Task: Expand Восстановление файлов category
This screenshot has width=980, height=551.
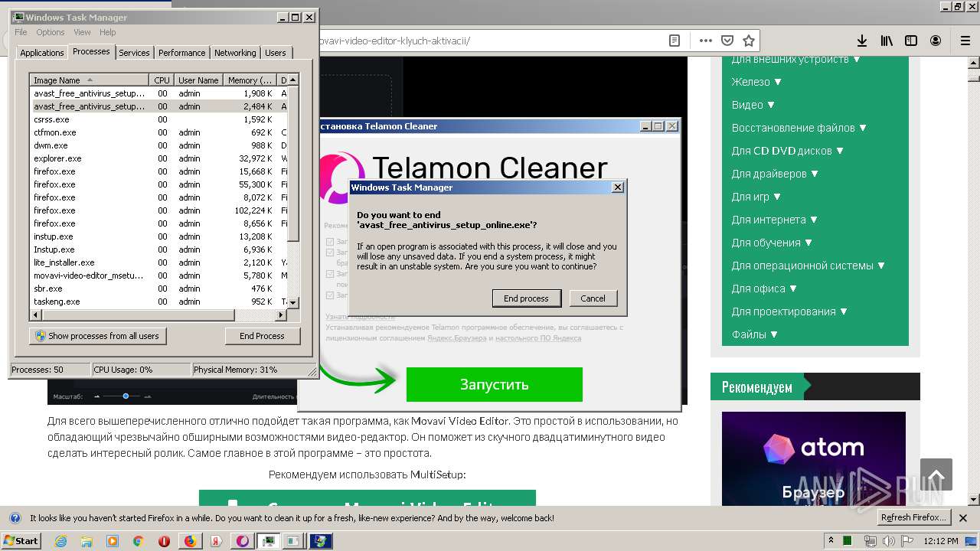Action: point(799,128)
